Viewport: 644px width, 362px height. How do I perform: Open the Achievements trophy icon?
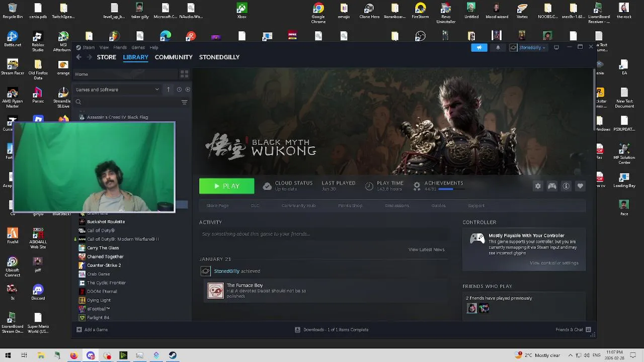tap(417, 186)
